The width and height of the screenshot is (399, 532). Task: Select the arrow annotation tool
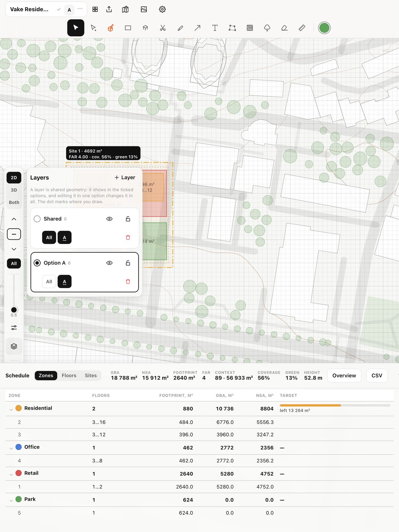(198, 28)
